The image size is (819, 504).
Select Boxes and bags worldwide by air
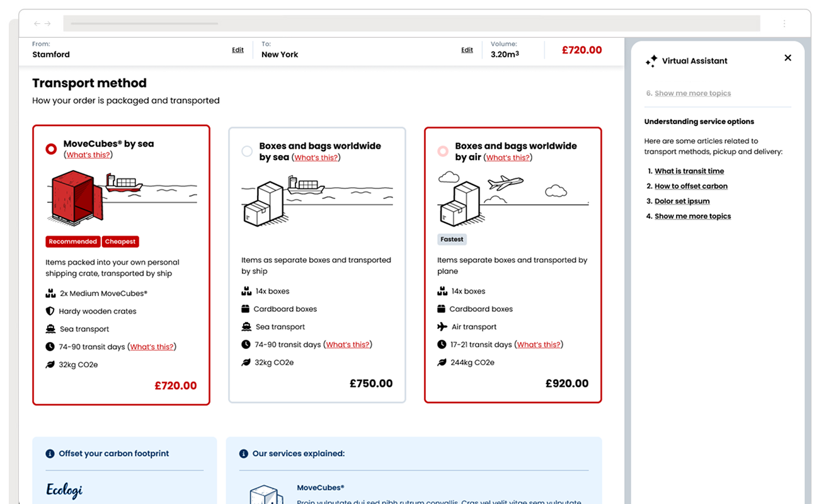(x=443, y=151)
